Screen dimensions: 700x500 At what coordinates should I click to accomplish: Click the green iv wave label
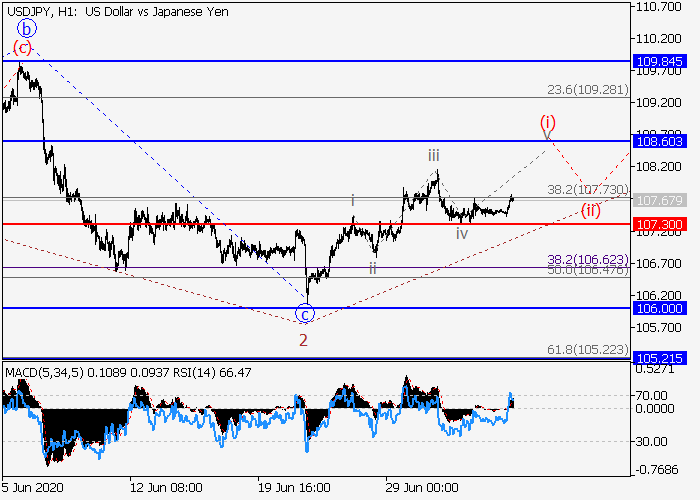point(461,233)
